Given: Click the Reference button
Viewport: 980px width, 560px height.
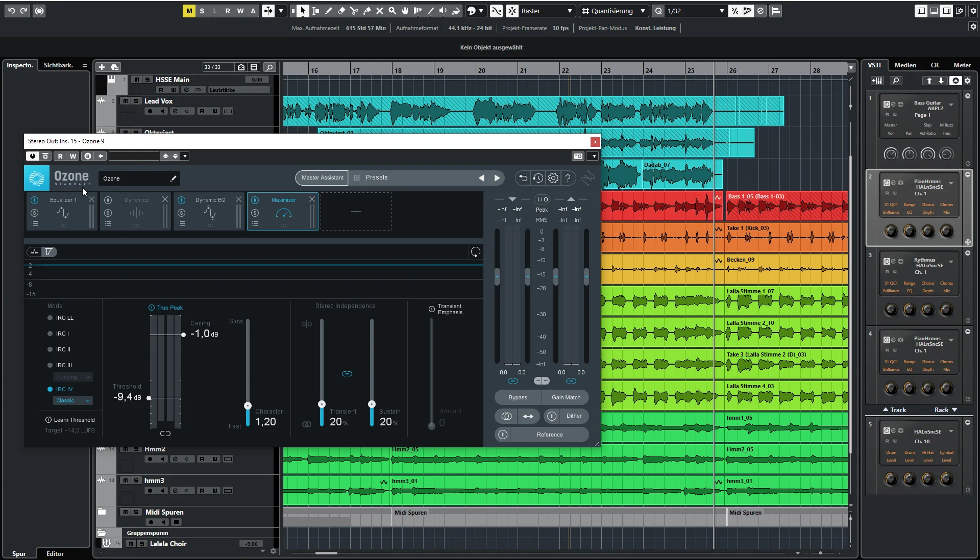Looking at the screenshot, I should coord(549,435).
